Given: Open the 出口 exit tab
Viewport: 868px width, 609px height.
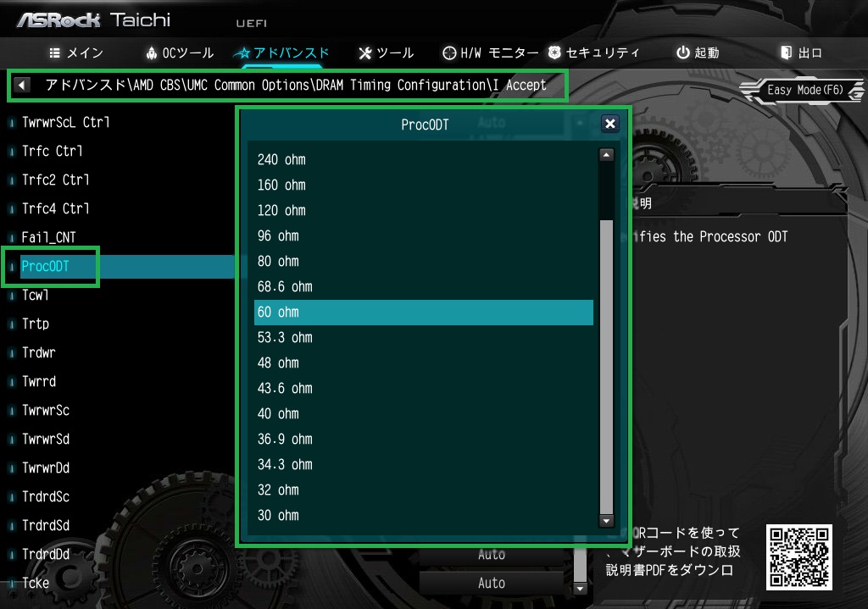Looking at the screenshot, I should [802, 53].
